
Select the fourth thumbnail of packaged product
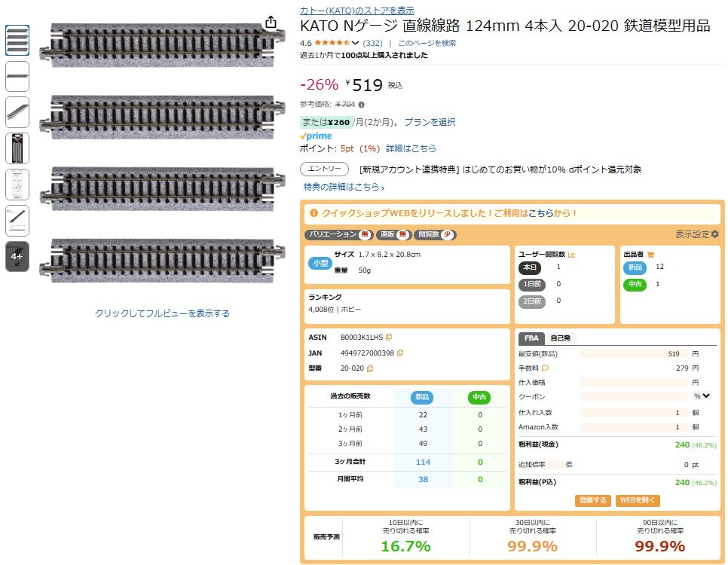click(17, 148)
